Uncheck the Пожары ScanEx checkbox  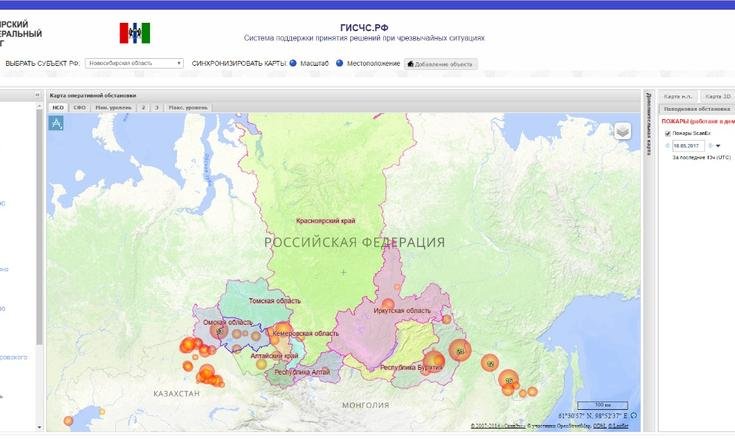coord(667,133)
